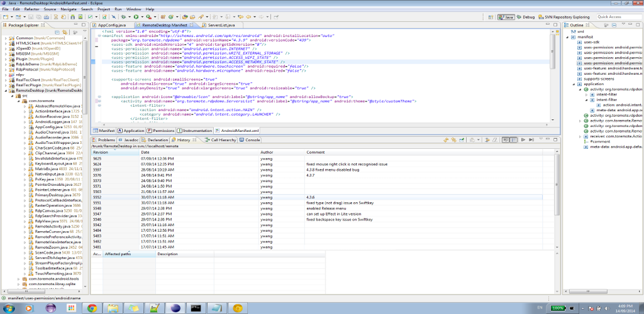The height and width of the screenshot is (314, 644).
Task: Open the Navigate menu
Action: [68, 9]
